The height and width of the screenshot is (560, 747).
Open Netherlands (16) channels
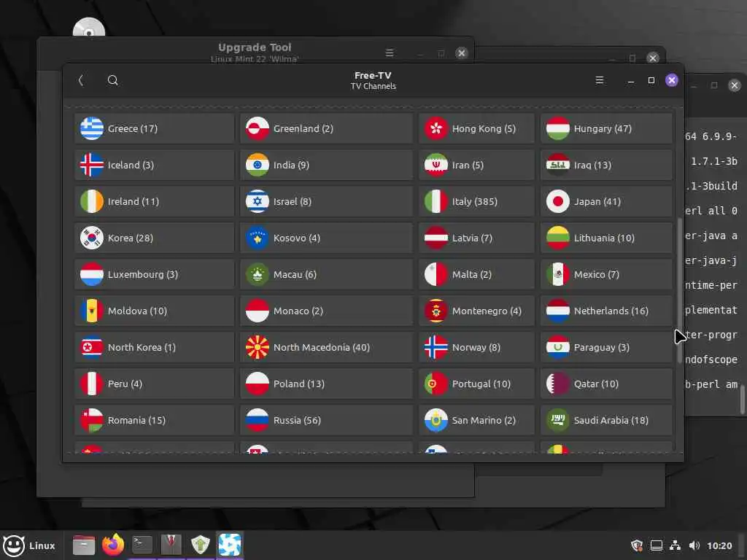(606, 311)
